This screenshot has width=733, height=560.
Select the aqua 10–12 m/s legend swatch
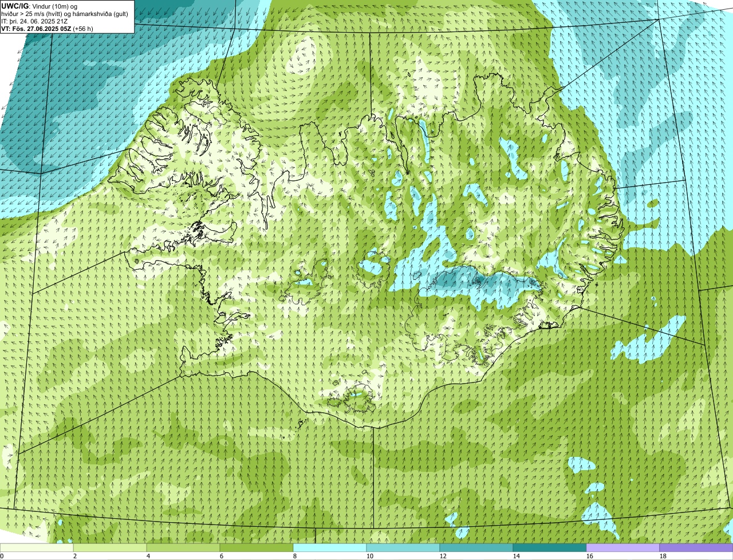(x=403, y=548)
